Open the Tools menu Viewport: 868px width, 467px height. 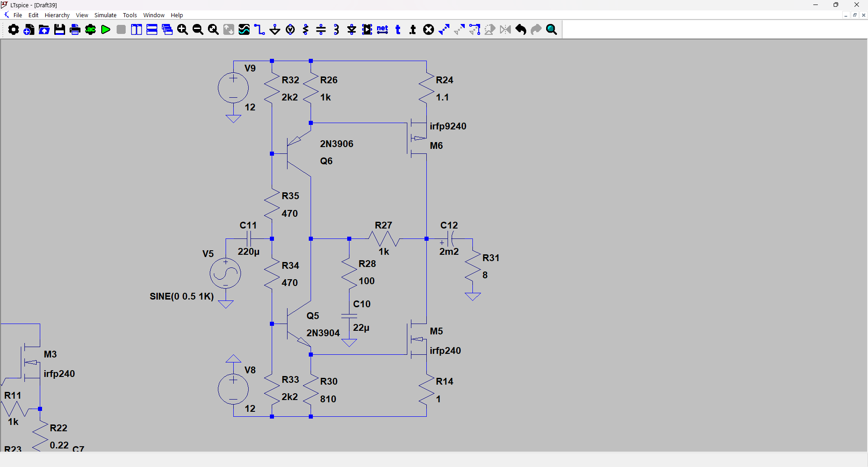[x=130, y=15]
